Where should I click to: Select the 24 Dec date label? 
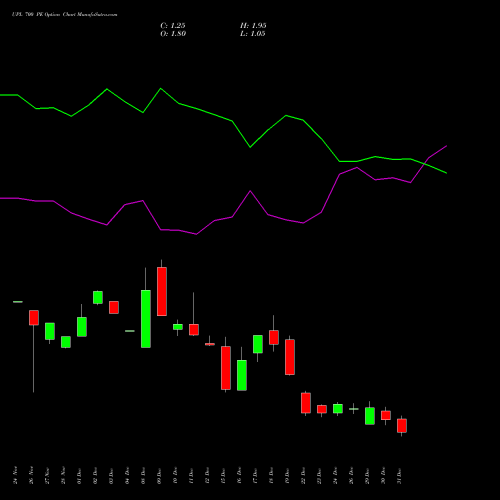(335, 476)
